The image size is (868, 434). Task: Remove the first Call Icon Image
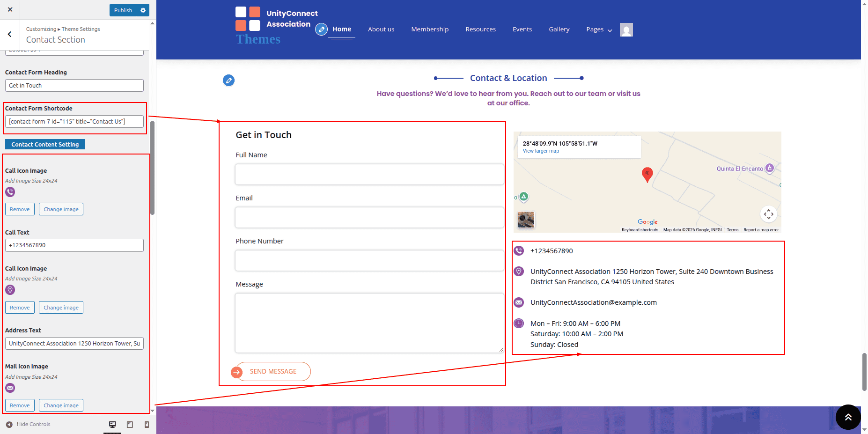20,209
